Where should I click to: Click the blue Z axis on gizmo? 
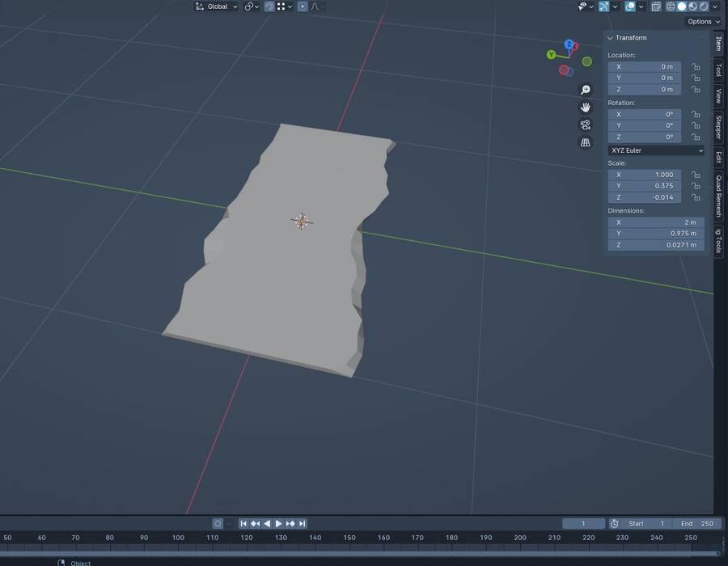pyautogui.click(x=569, y=44)
